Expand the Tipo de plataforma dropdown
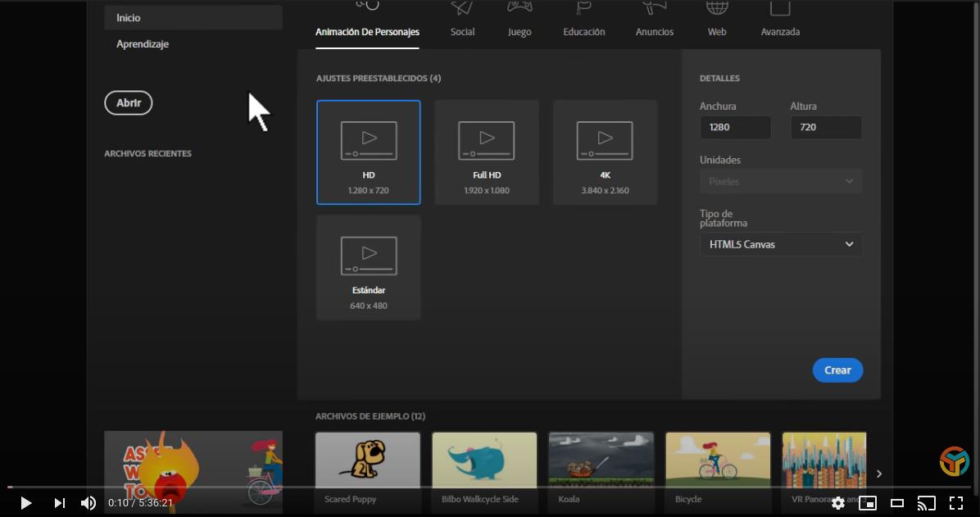Viewport: 980px width, 517px height. click(781, 244)
